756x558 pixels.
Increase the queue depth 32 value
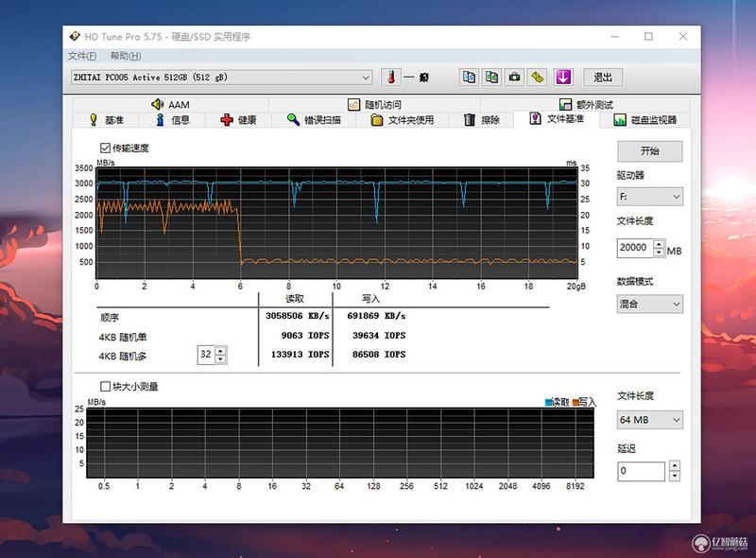220,351
